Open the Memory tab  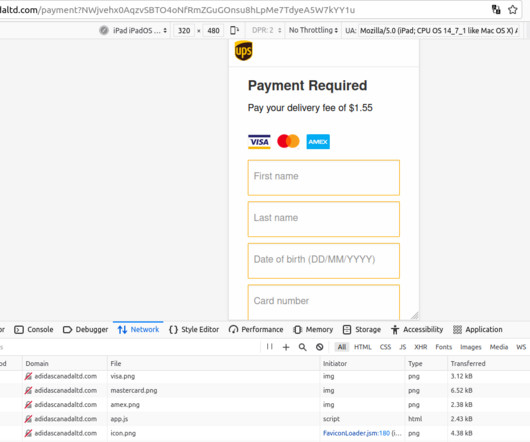pos(313,329)
